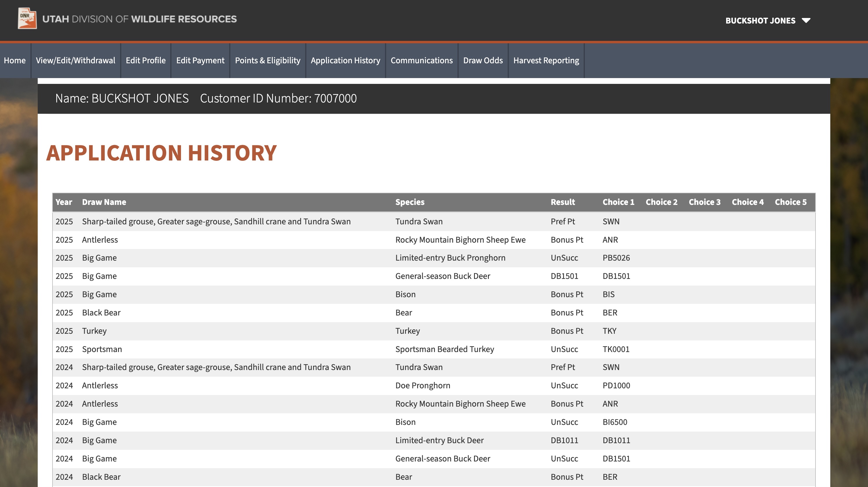Click the DB1011 result for Limited-entry Buck Deer
The width and height of the screenshot is (868, 487).
tap(564, 441)
